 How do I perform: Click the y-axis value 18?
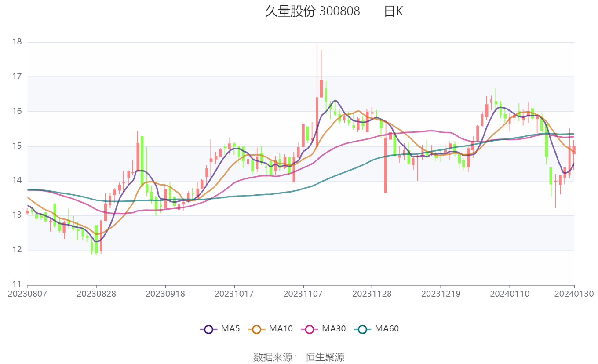pos(17,42)
